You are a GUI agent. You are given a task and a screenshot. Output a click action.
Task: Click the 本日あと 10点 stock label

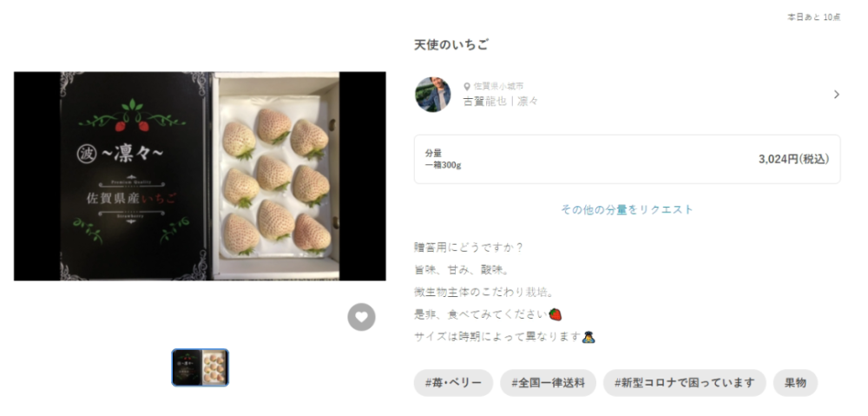[x=814, y=17]
